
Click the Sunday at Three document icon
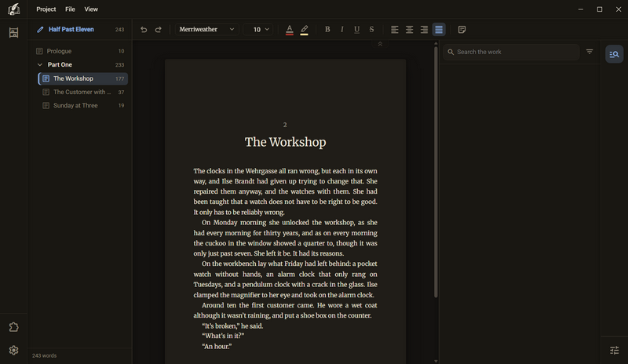(x=46, y=105)
